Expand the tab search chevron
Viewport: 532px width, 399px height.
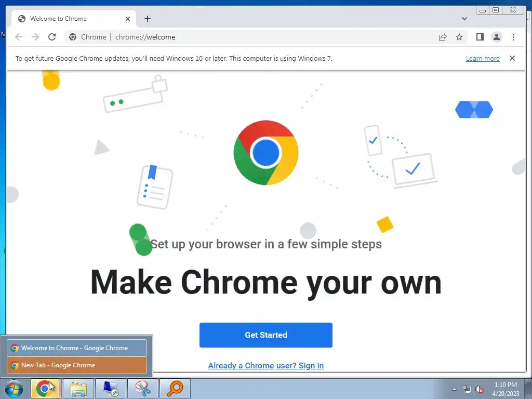click(x=464, y=19)
